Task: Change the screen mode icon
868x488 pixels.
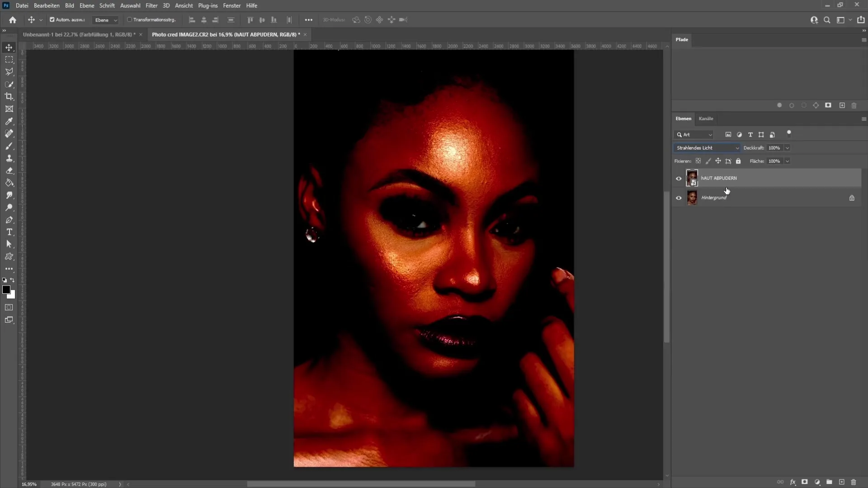Action: click(9, 320)
